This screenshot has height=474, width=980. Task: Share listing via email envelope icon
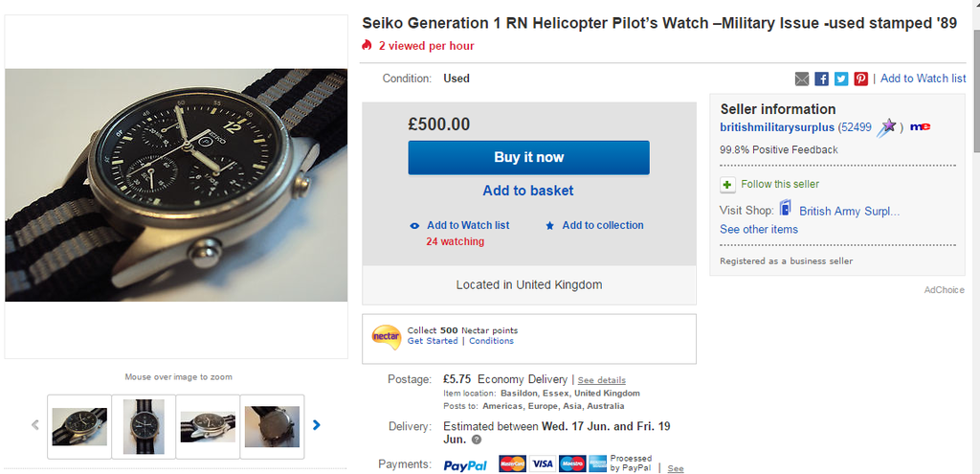click(802, 79)
